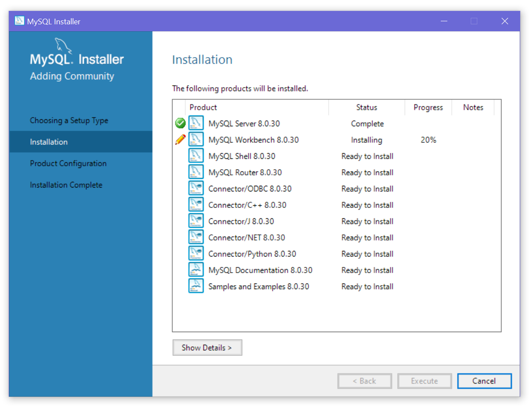Open the Product Configuration step
532x408 pixels.
click(x=68, y=163)
